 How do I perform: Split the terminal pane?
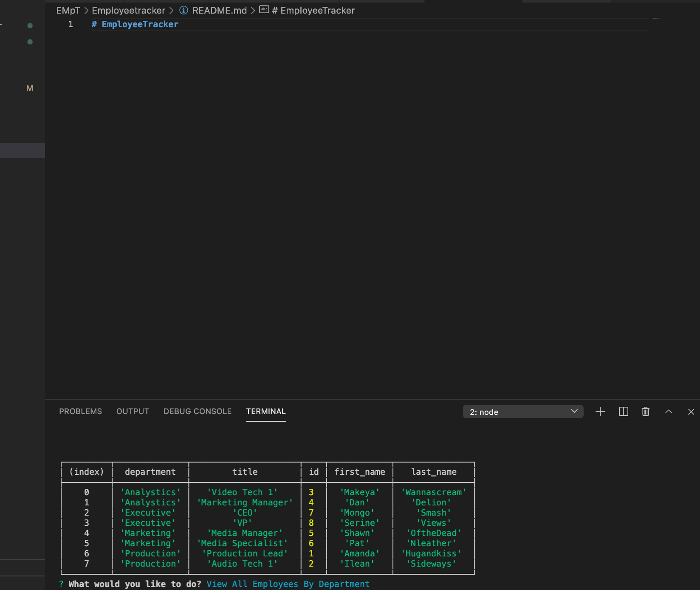624,411
